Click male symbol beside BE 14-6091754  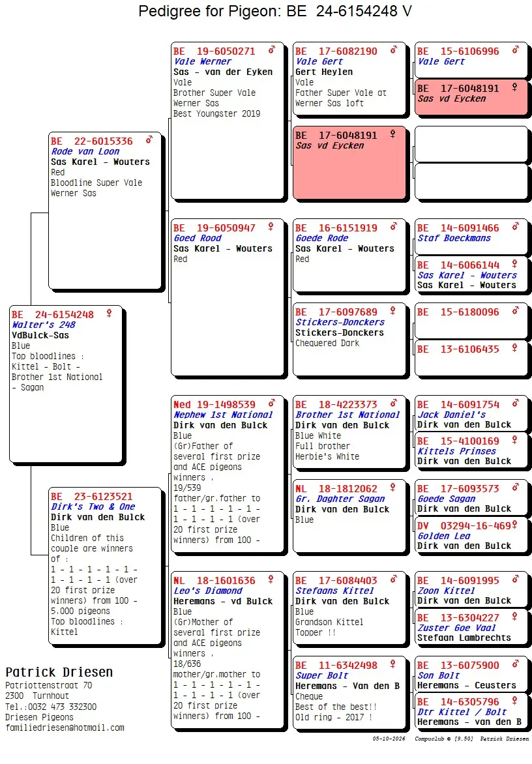516,404
